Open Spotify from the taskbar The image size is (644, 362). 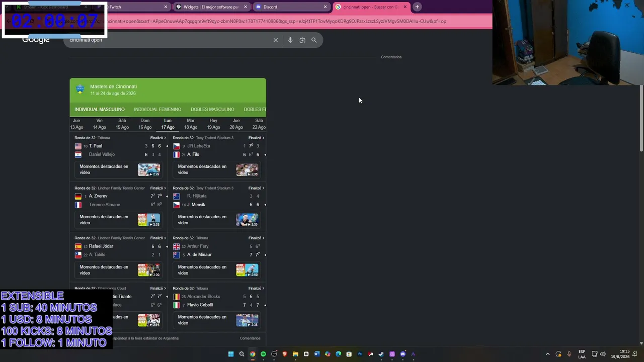[x=263, y=354]
